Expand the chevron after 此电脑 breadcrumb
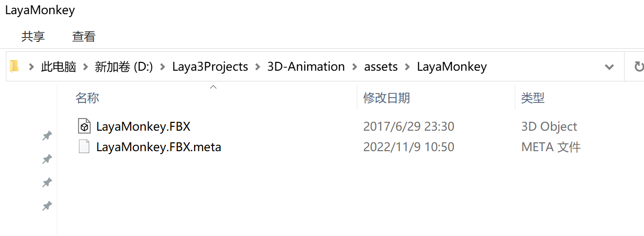The width and height of the screenshot is (644, 236). pos(86,67)
